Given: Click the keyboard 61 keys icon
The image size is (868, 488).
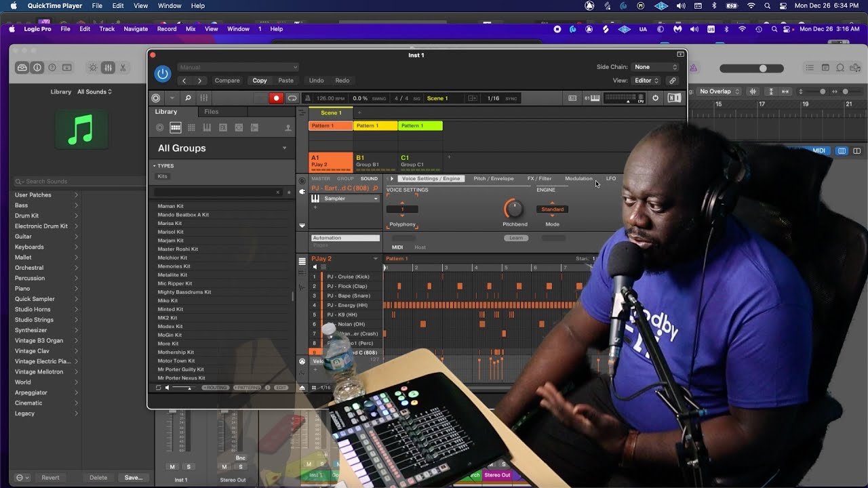Looking at the screenshot, I should point(592,98).
